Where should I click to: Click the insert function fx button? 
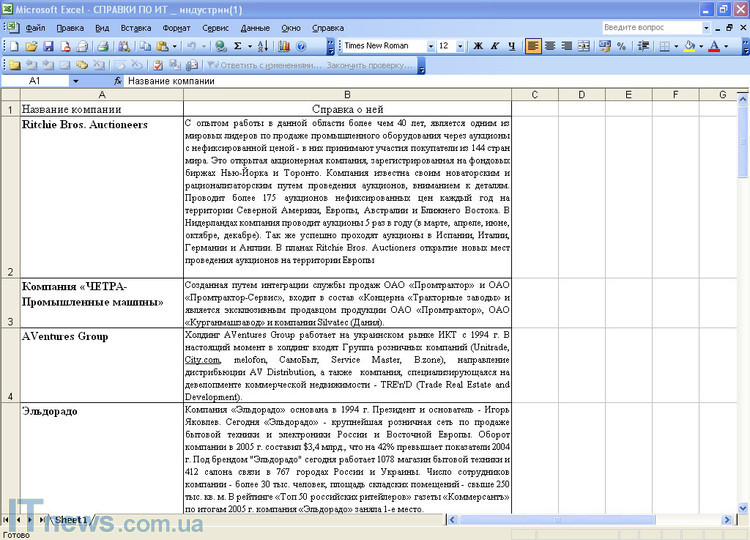(x=118, y=81)
